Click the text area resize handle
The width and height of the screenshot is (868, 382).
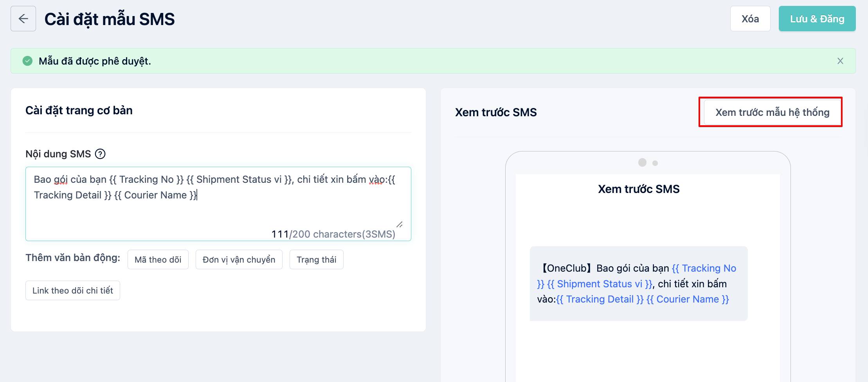[399, 224]
